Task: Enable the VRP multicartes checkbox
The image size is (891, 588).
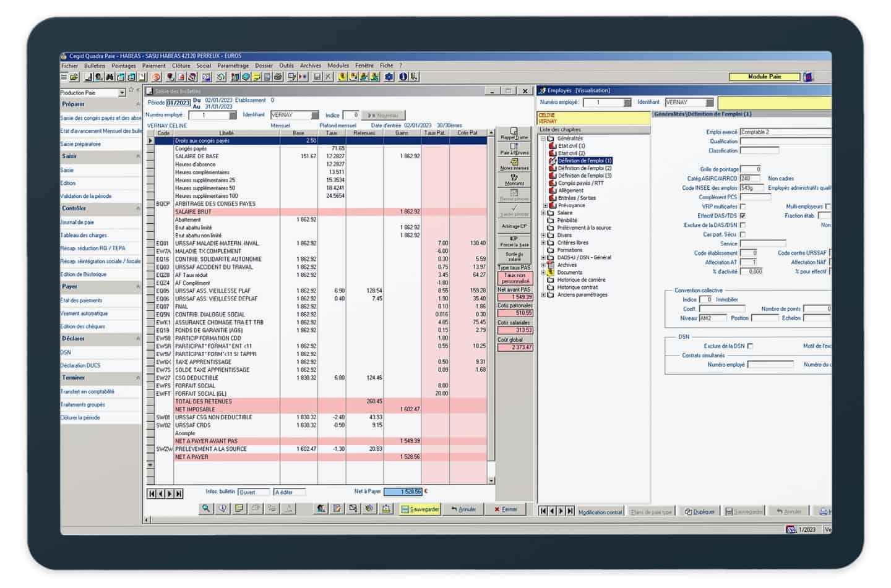Action: pos(742,207)
